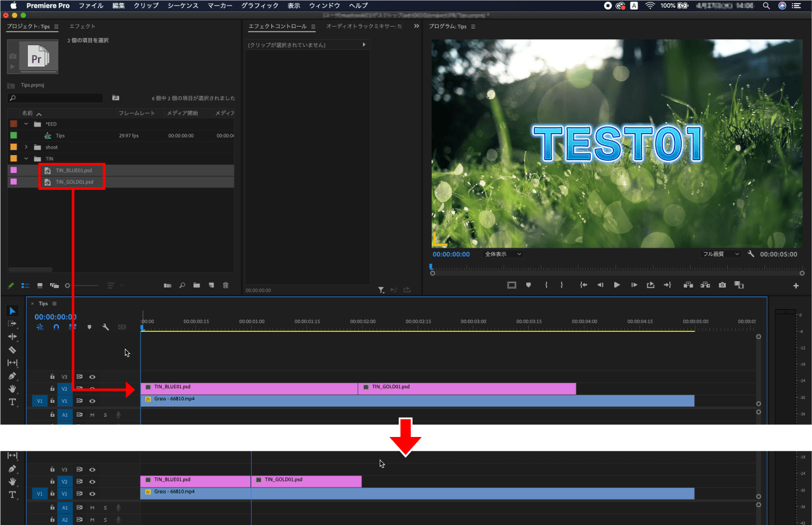812x525 pixels.
Task: Toggle V3 track output eye
Action: click(x=92, y=377)
